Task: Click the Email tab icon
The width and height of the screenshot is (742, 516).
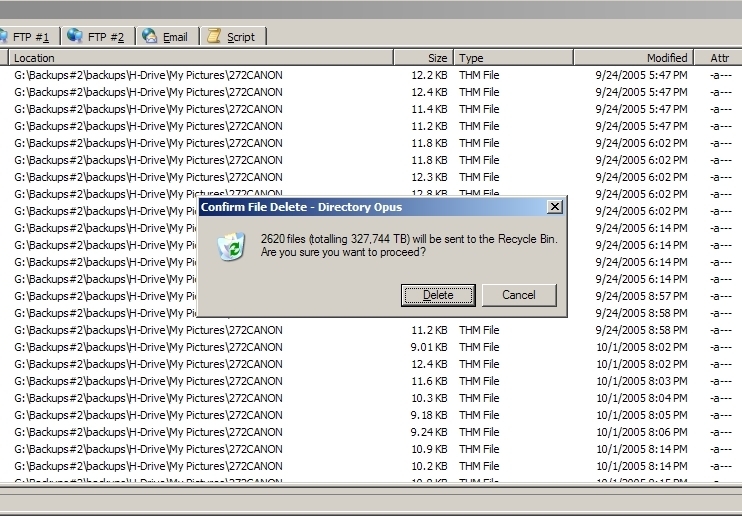Action: [x=150, y=36]
